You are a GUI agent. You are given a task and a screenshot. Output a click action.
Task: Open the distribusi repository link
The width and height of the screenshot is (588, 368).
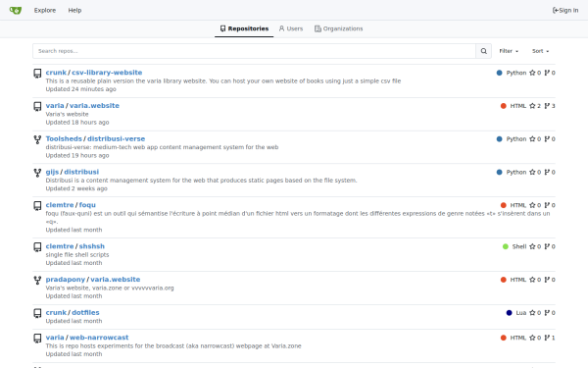pyautogui.click(x=81, y=172)
